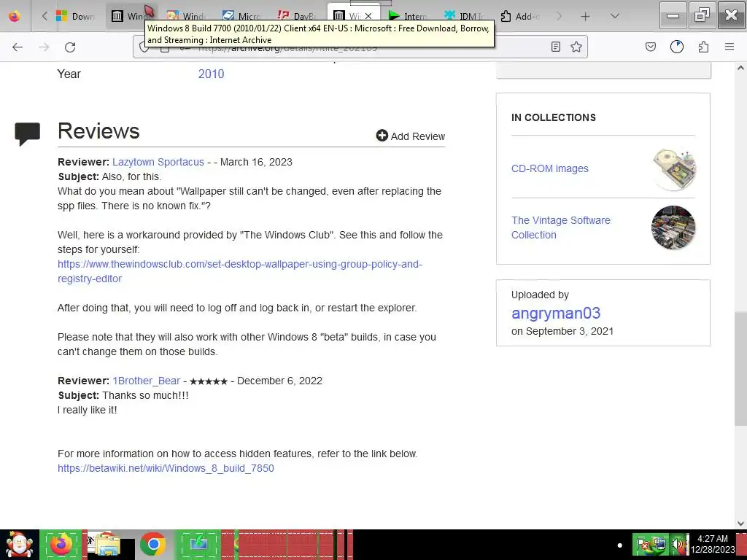This screenshot has height=560, width=747.
Task: Click 'December 6, 2022' review date text
Action: tap(279, 381)
